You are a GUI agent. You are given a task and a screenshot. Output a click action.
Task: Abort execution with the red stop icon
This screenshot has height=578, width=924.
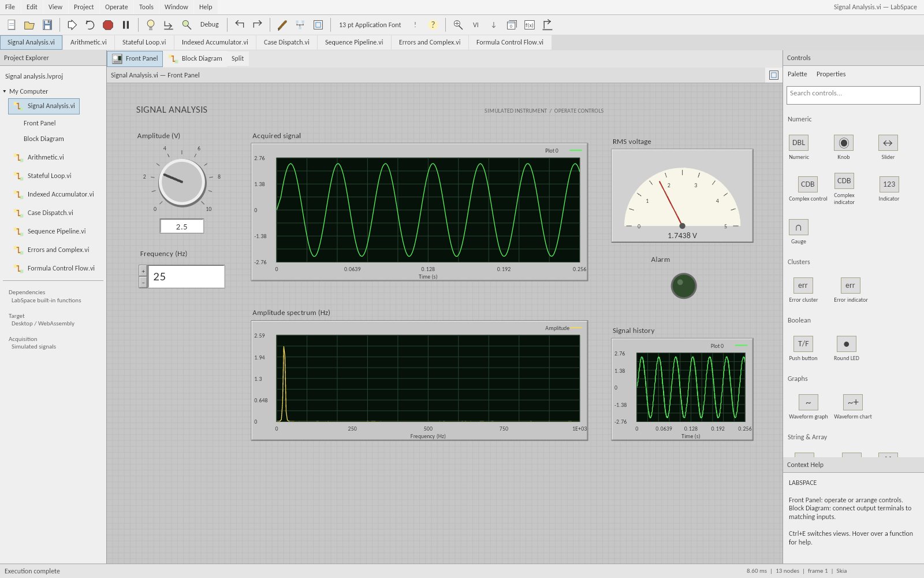click(108, 25)
